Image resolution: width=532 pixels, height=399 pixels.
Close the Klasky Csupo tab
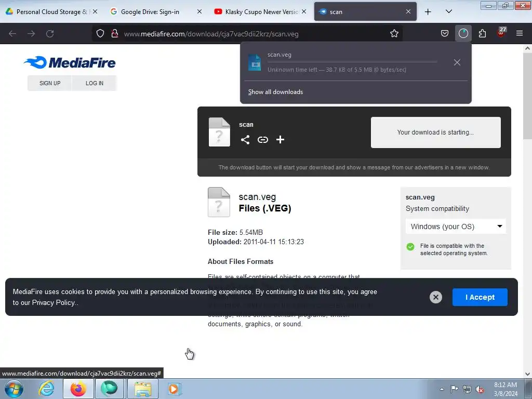point(304,11)
